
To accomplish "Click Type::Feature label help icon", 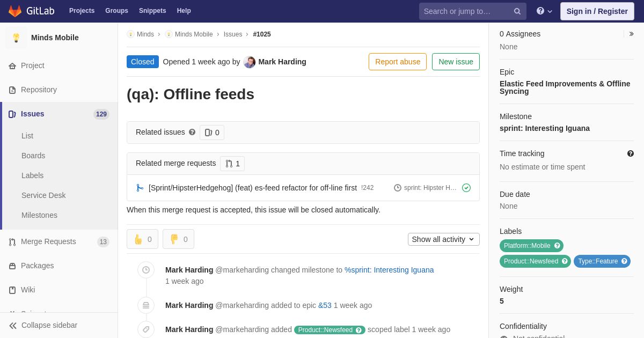I will coord(624,261).
